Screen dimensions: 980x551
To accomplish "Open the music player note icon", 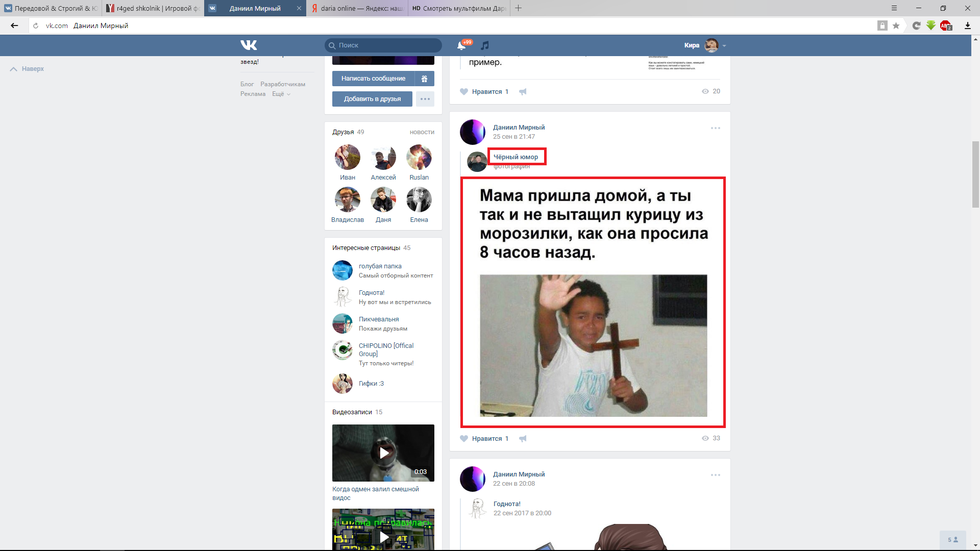I will pos(485,45).
